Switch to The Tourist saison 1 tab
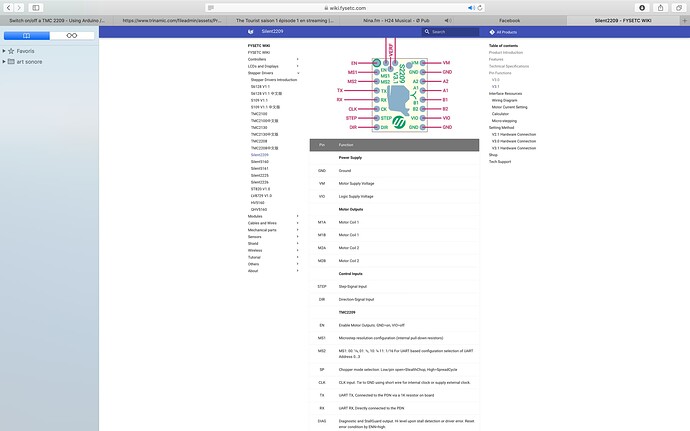The width and height of the screenshot is (690, 431). pos(284,20)
